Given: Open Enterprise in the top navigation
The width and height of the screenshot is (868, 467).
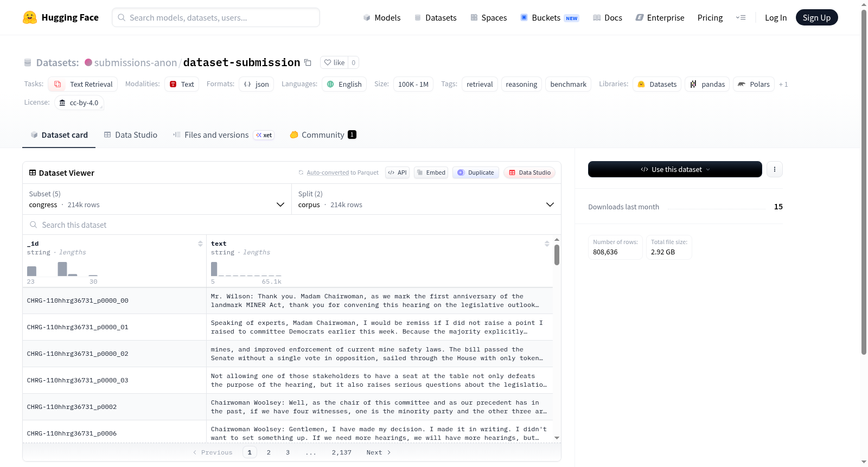Looking at the screenshot, I should tap(660, 17).
